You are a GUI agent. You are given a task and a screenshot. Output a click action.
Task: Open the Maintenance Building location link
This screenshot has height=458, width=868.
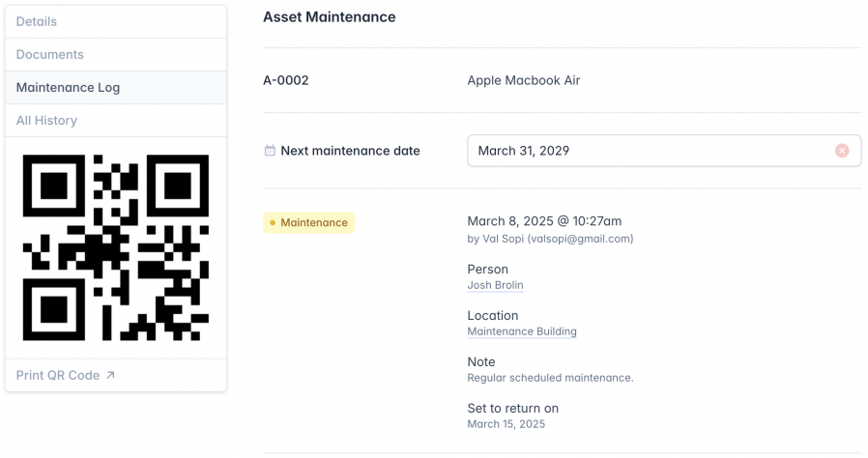[522, 331]
